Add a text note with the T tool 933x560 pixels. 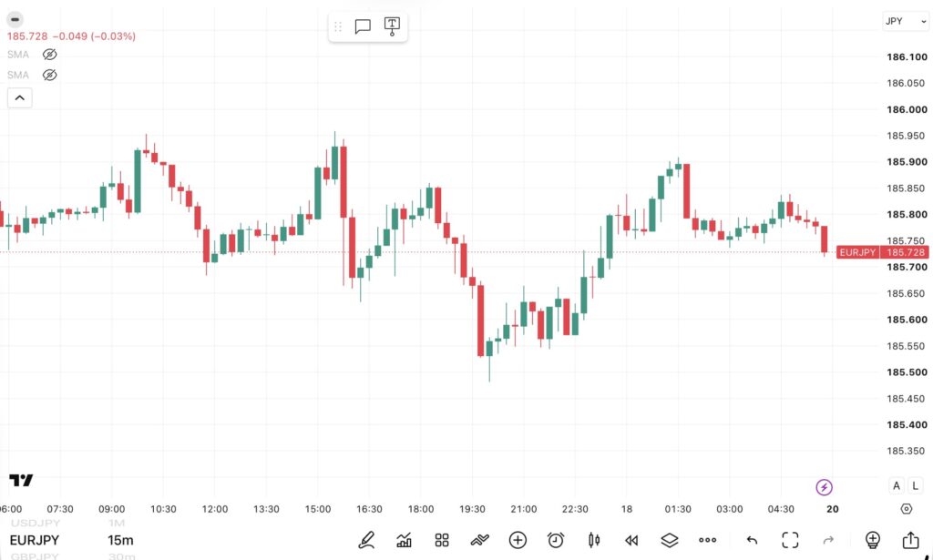tap(392, 26)
